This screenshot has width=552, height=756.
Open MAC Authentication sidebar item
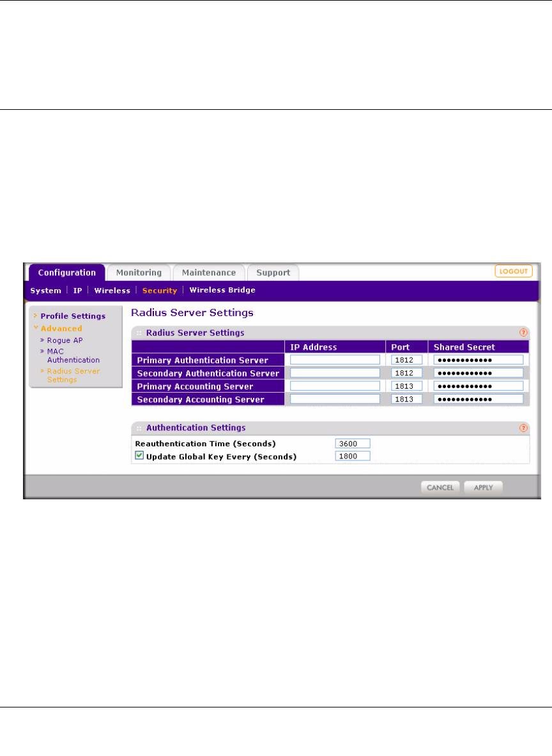coord(73,356)
